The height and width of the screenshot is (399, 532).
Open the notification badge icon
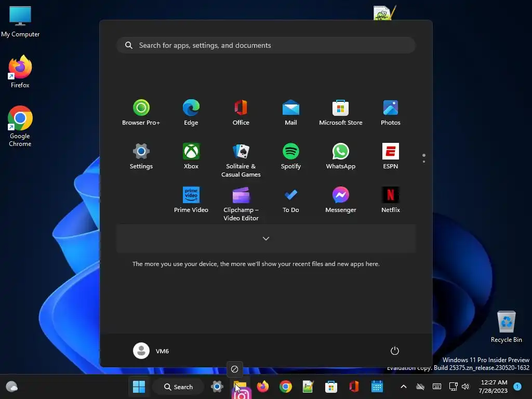pos(517,387)
